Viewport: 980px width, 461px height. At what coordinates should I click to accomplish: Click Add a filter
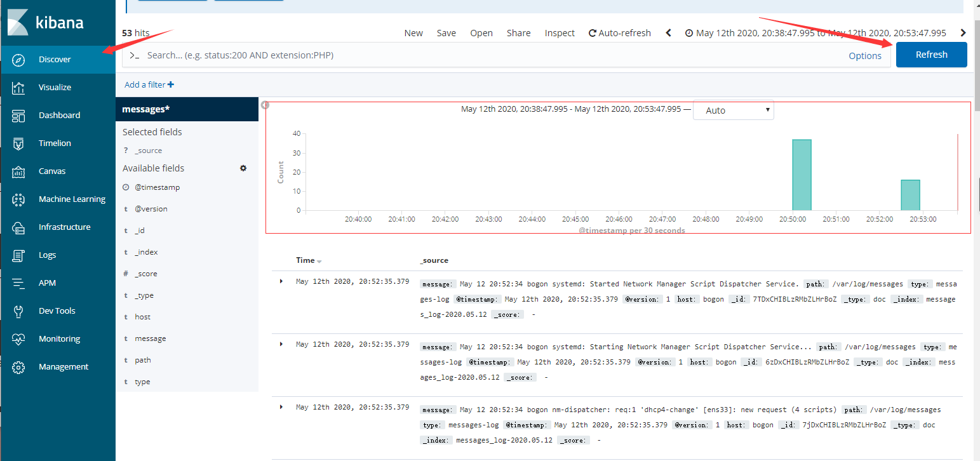click(x=149, y=84)
